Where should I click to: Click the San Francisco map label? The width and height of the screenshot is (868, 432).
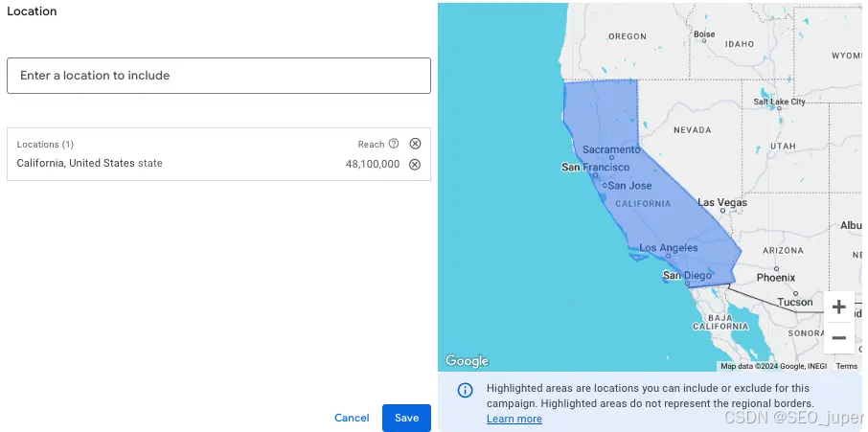(x=595, y=167)
